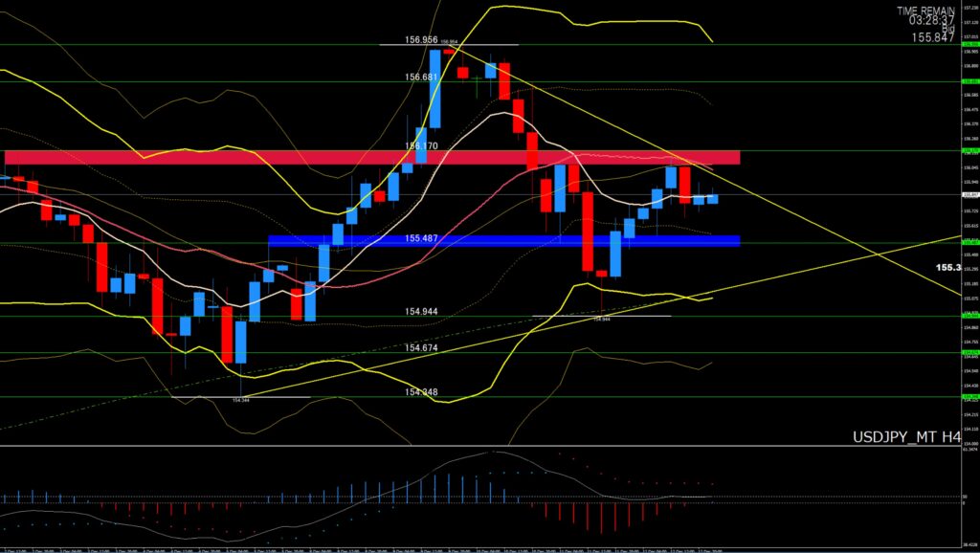The width and height of the screenshot is (980, 553).
Task: Click the current price tag on price axis
Action: click(x=968, y=194)
